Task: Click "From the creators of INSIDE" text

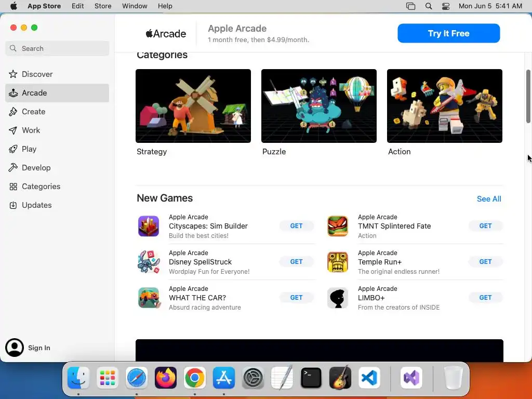Action: point(398,308)
